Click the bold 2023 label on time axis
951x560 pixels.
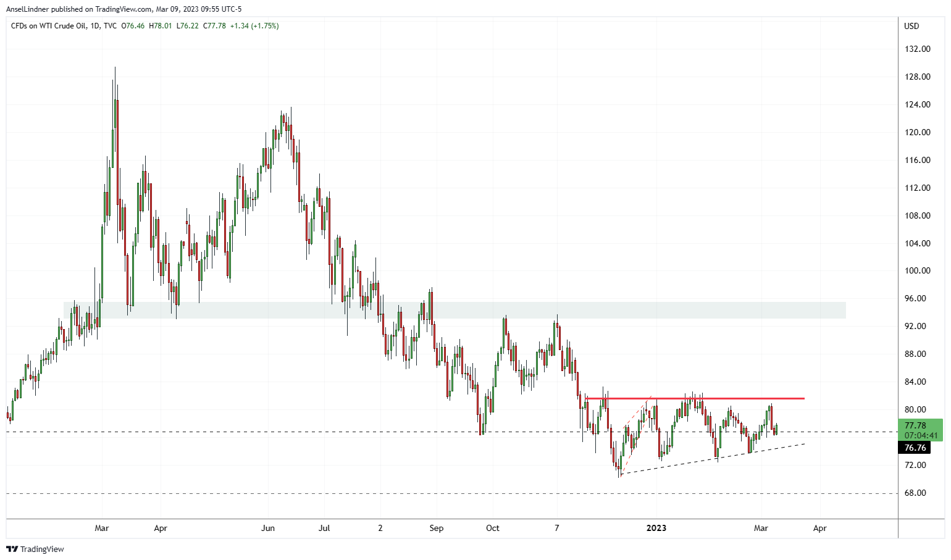pos(656,528)
